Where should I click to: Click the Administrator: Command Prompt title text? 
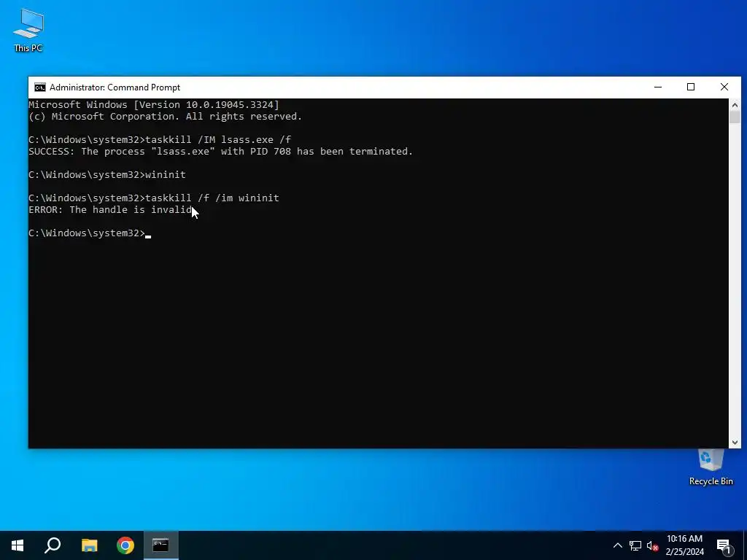pyautogui.click(x=115, y=87)
